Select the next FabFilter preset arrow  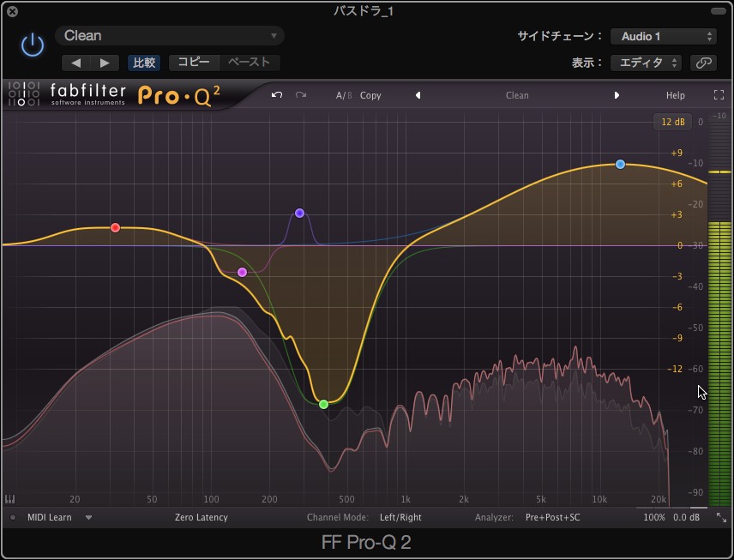pos(617,95)
